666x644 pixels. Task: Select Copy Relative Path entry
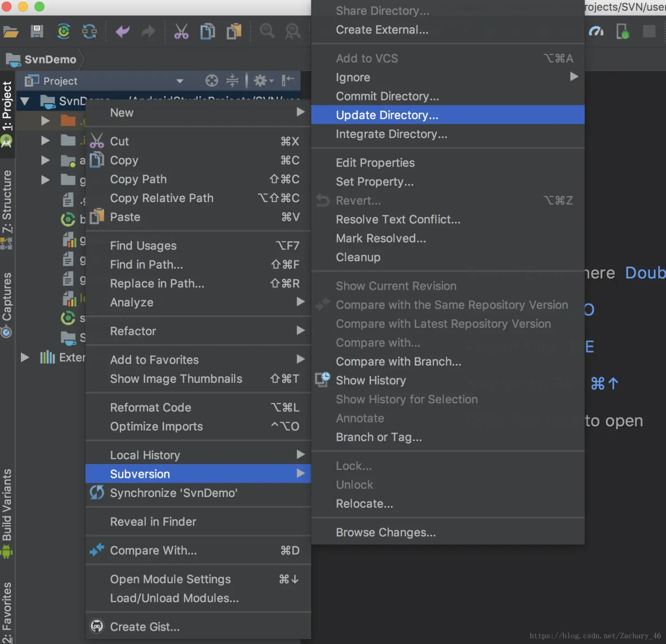click(x=198, y=198)
